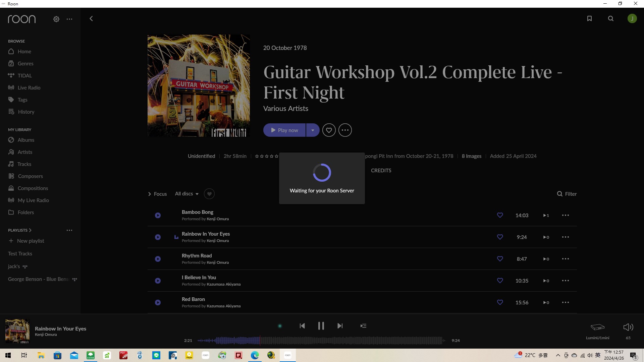Click Bamboo Bong play count icon
Image resolution: width=644 pixels, height=362 pixels.
coord(546,215)
